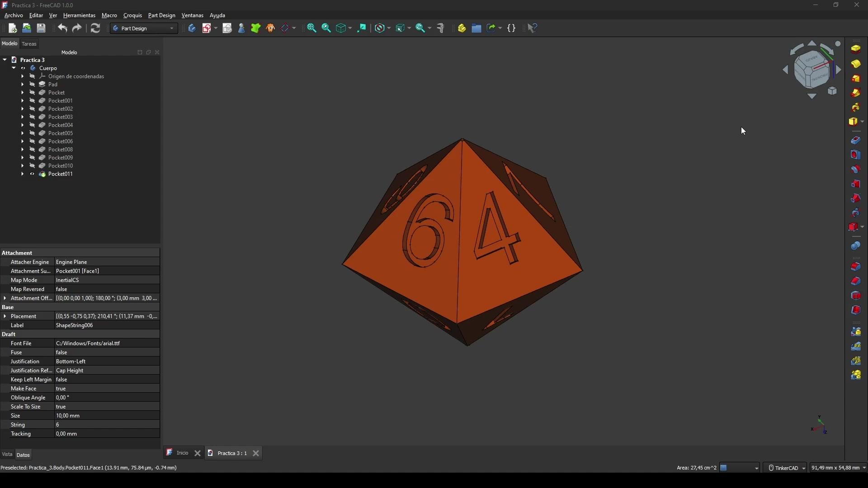Image resolution: width=868 pixels, height=488 pixels.
Task: Click the String property value field
Action: point(106,425)
